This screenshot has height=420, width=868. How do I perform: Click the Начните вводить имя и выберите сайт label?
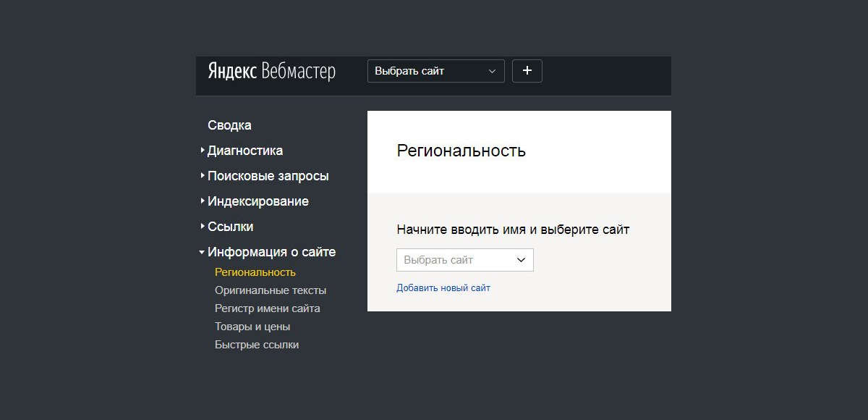(x=513, y=230)
